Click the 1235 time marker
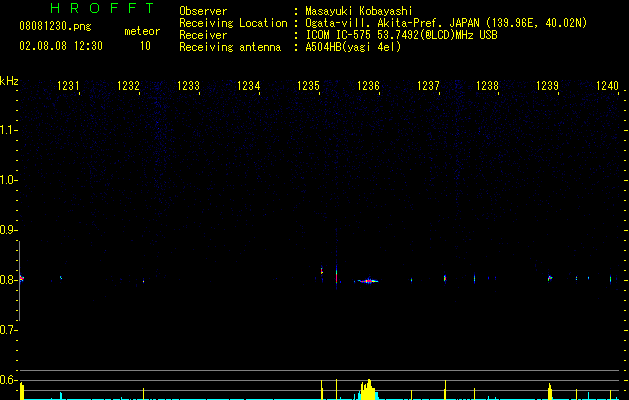Screen dimensions: 629x400 (308, 85)
